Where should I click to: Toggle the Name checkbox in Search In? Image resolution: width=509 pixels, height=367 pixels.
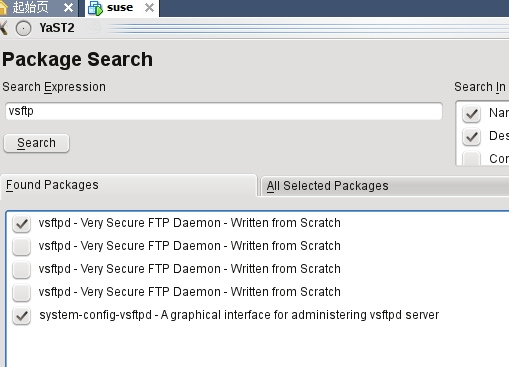click(472, 114)
